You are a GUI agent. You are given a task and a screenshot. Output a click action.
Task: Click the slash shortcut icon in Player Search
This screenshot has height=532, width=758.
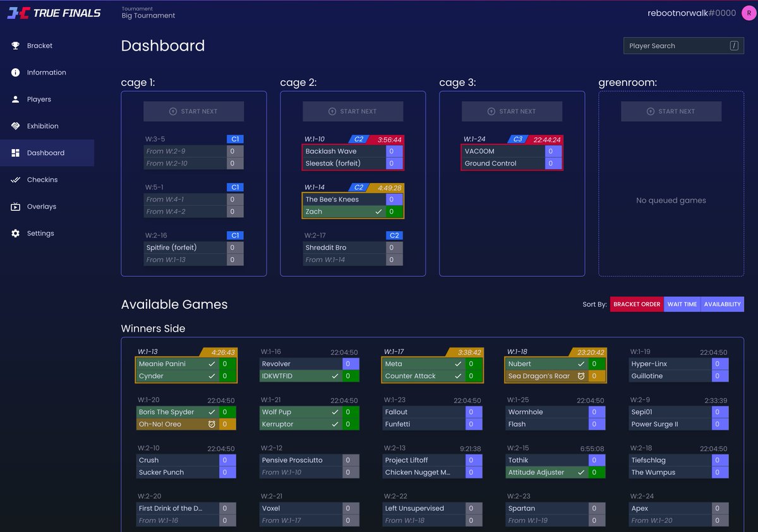pyautogui.click(x=733, y=45)
